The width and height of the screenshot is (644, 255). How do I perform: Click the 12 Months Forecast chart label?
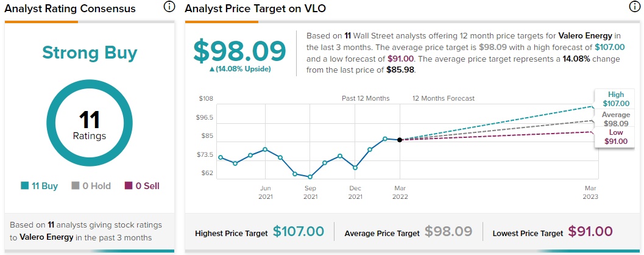[x=443, y=98]
